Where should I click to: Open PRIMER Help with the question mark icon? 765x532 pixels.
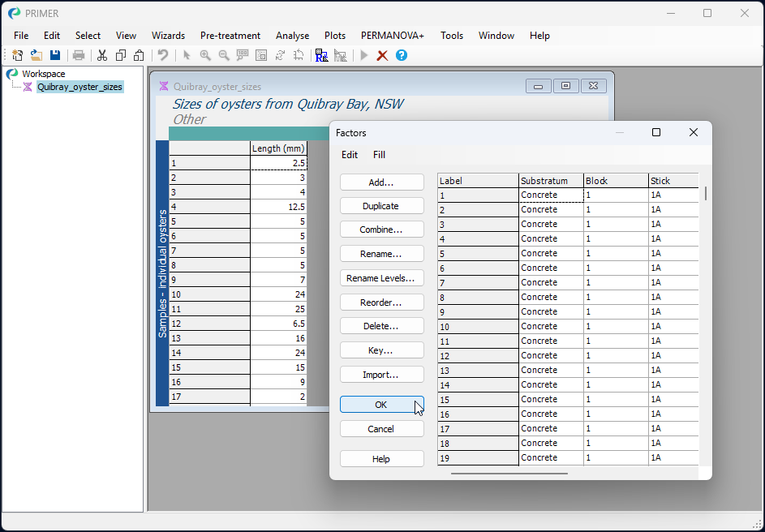403,55
